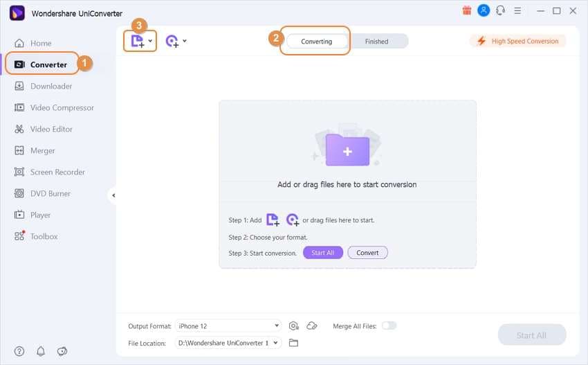Open the Output Format dropdown
The image size is (588, 365).
click(228, 326)
